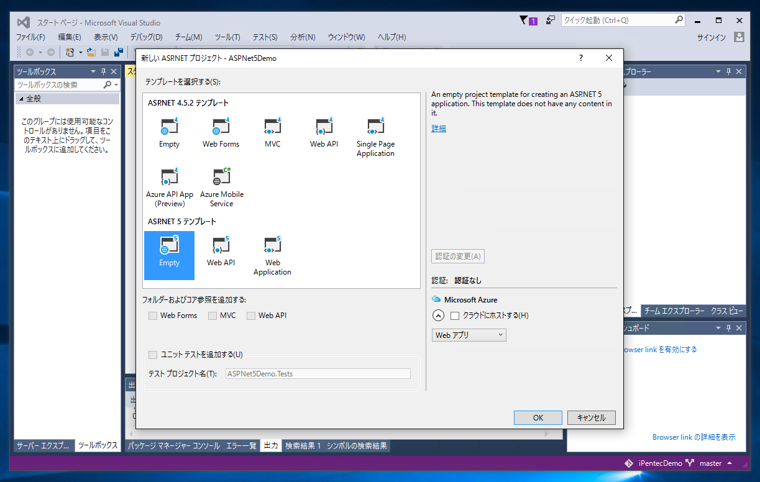
Task: Click navigate forward toolbar arrow
Action: click(x=50, y=52)
